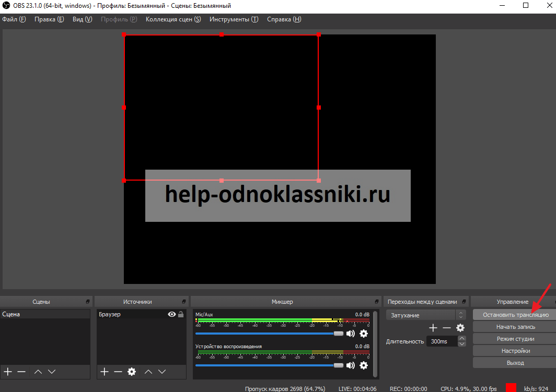Click the LIVE: 00:04:06 status text
Screen dimensions: 556x392
(x=357, y=388)
